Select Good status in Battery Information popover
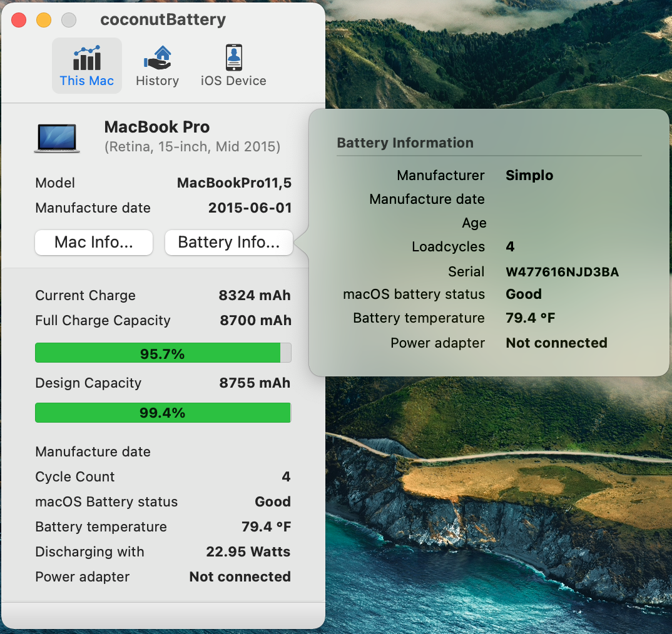Screen dimensions: 672x634 [x=524, y=294]
